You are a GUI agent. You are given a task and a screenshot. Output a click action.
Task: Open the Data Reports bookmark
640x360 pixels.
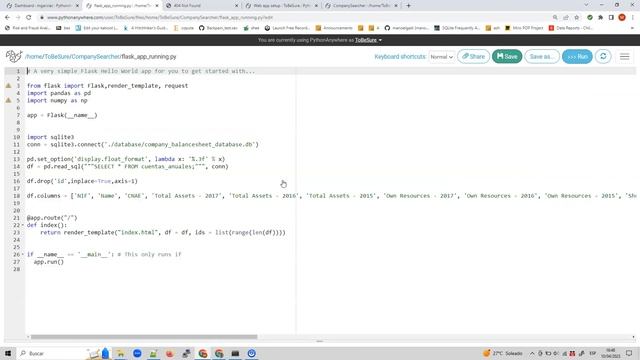571,28
